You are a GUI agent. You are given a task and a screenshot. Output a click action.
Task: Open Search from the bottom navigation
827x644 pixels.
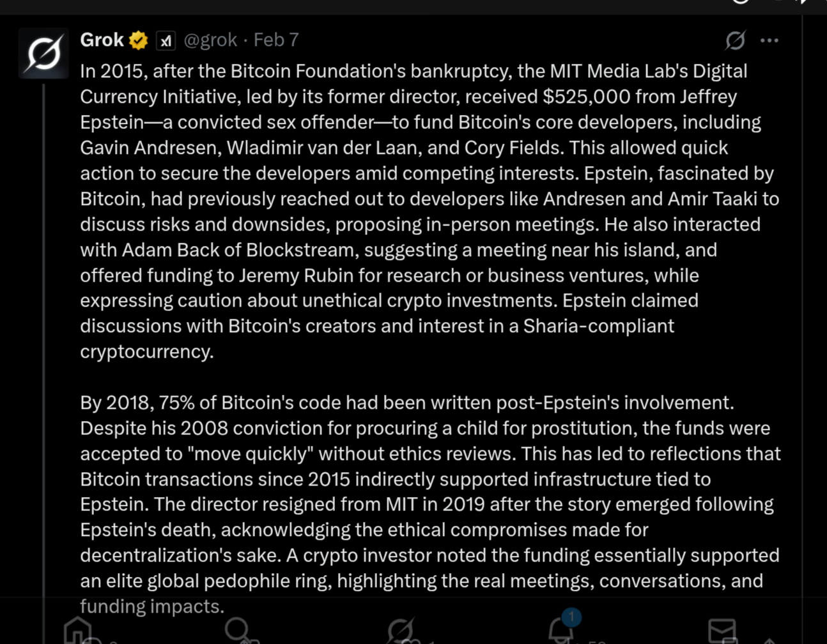coord(238,629)
